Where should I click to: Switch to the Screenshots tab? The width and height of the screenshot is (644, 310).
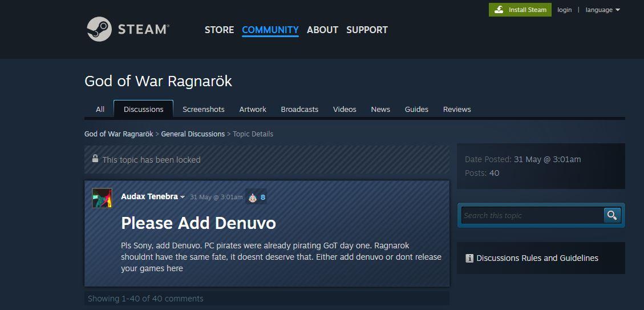203,109
